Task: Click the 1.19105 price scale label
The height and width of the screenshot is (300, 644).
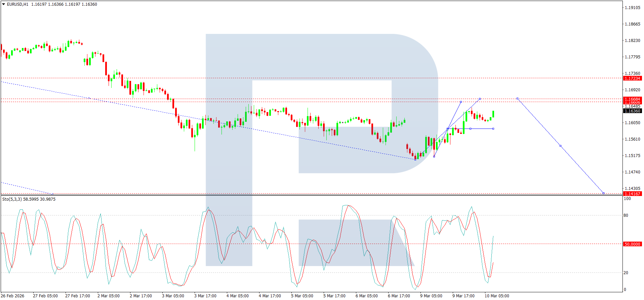Action: pos(632,7)
